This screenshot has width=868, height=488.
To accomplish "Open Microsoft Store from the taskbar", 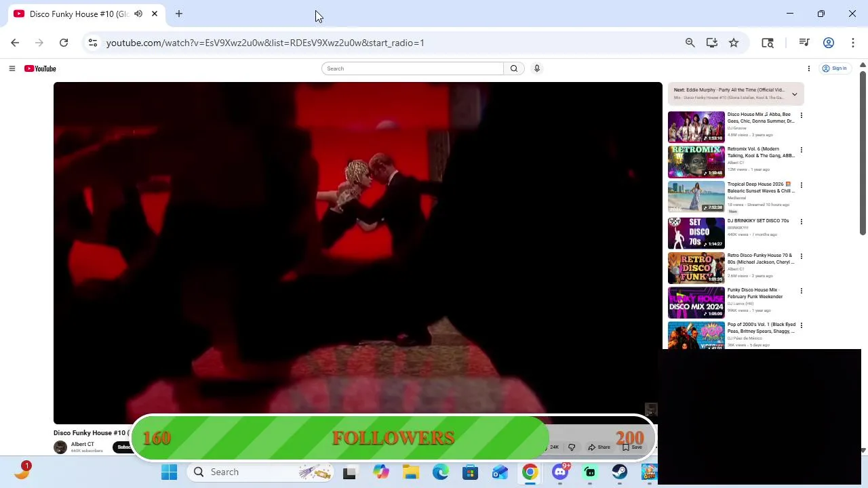I will [x=471, y=472].
